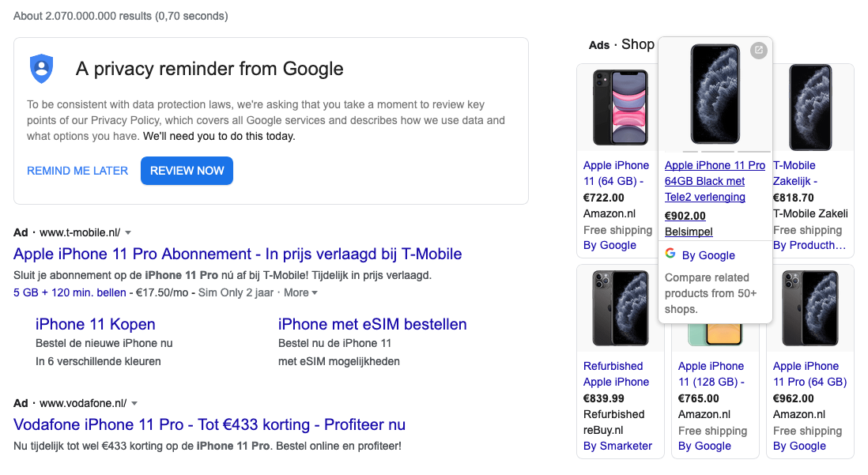Viewport: 868px width, 475px height.
Task: Select REMIND ME LATER
Action: (77, 171)
